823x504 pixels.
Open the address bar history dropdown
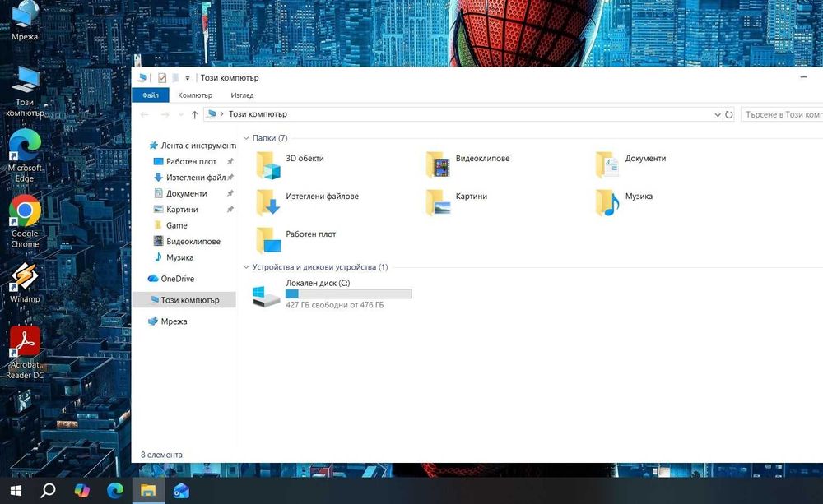coord(718,114)
